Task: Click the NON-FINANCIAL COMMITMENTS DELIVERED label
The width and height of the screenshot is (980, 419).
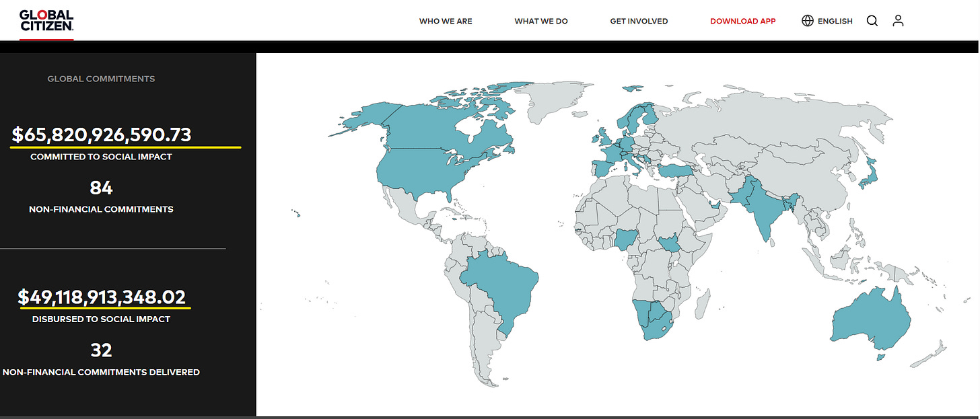Action: 101,372
